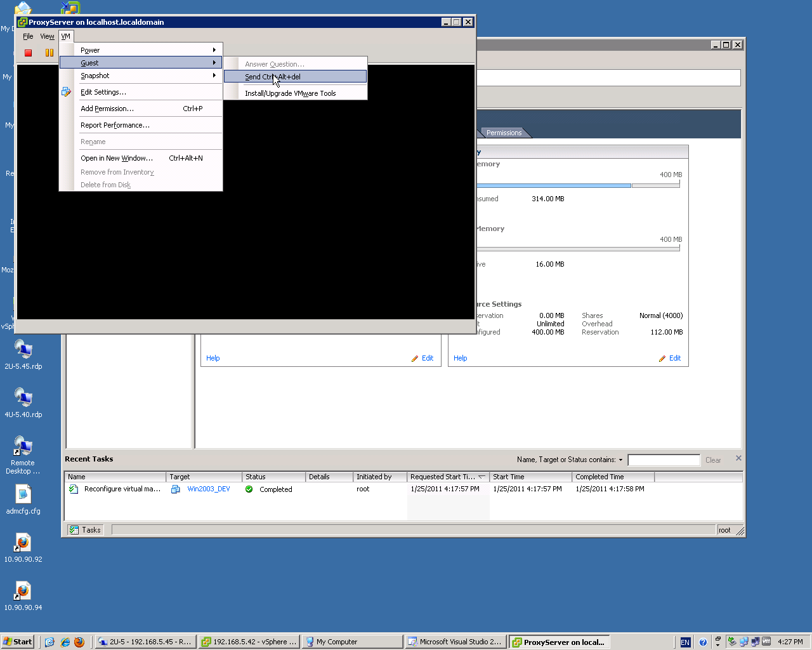This screenshot has width=812, height=650.
Task: Click the blue help icon in taskbar
Action: click(703, 642)
